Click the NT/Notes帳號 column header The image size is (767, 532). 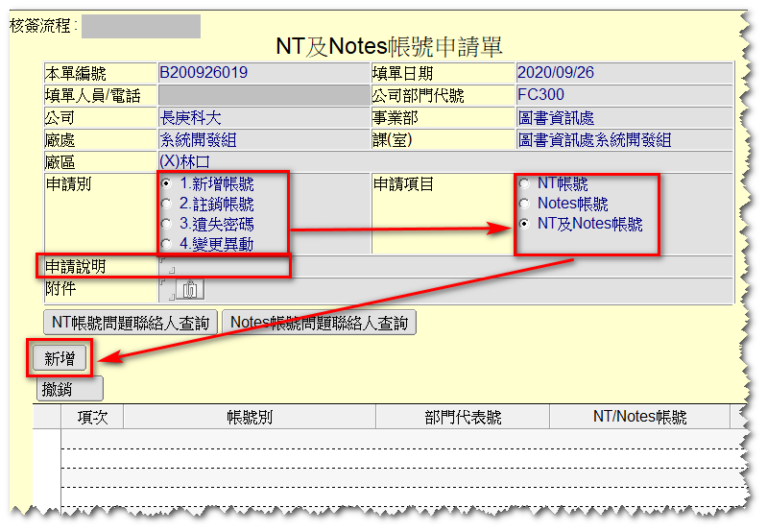639,417
